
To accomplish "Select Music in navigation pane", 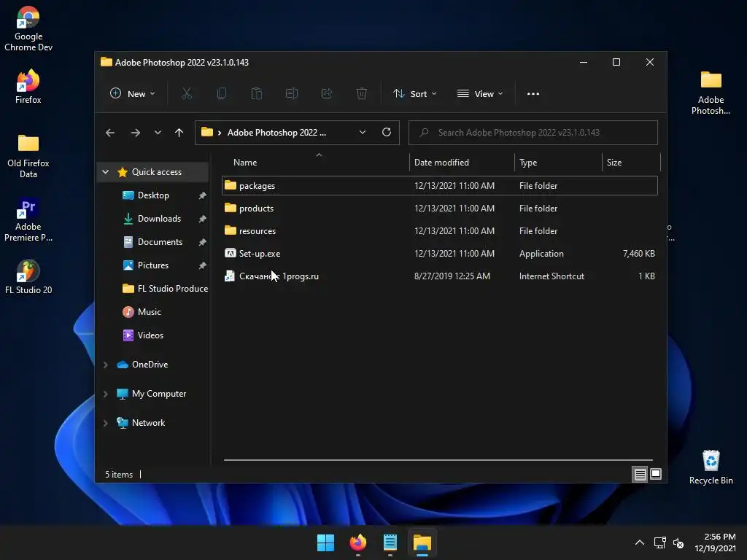I will click(x=149, y=312).
